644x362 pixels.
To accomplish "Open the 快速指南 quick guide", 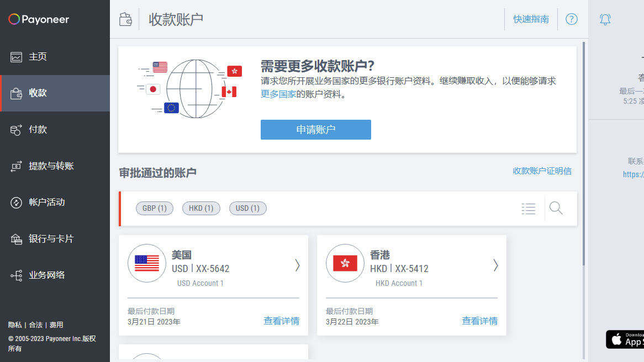I will click(x=531, y=19).
